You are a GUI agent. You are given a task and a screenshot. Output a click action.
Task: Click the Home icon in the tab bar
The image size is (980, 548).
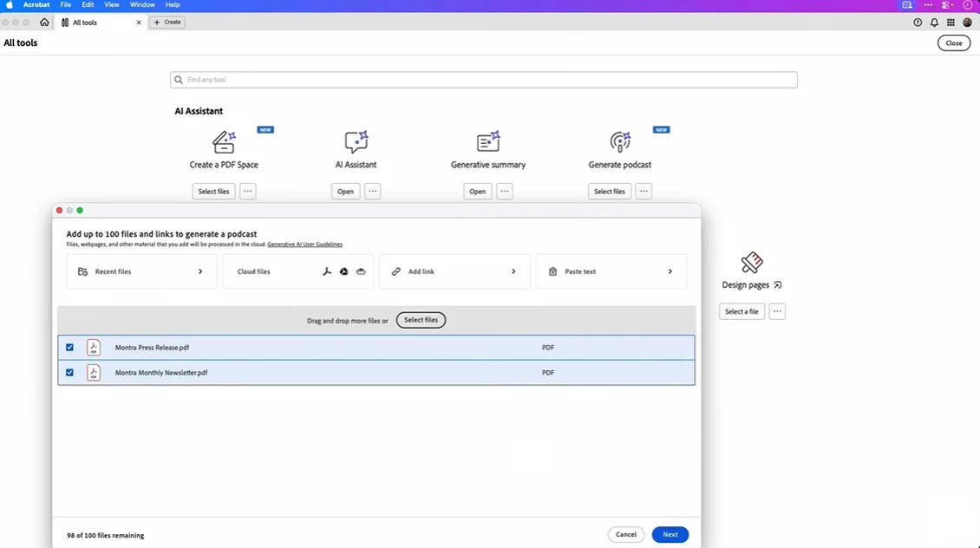point(44,22)
